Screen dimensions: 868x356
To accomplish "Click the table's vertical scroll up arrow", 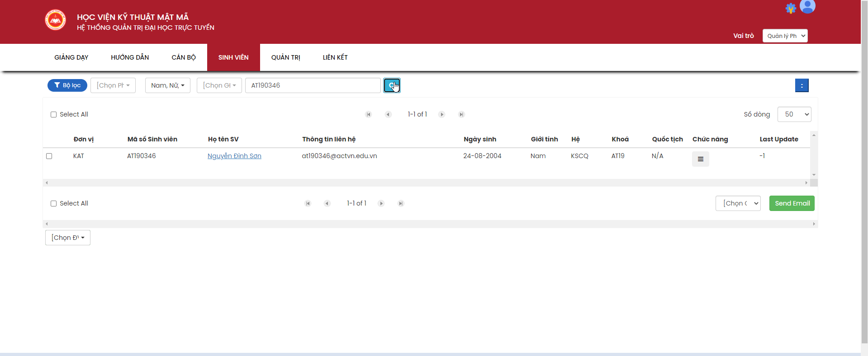I will pos(814,135).
